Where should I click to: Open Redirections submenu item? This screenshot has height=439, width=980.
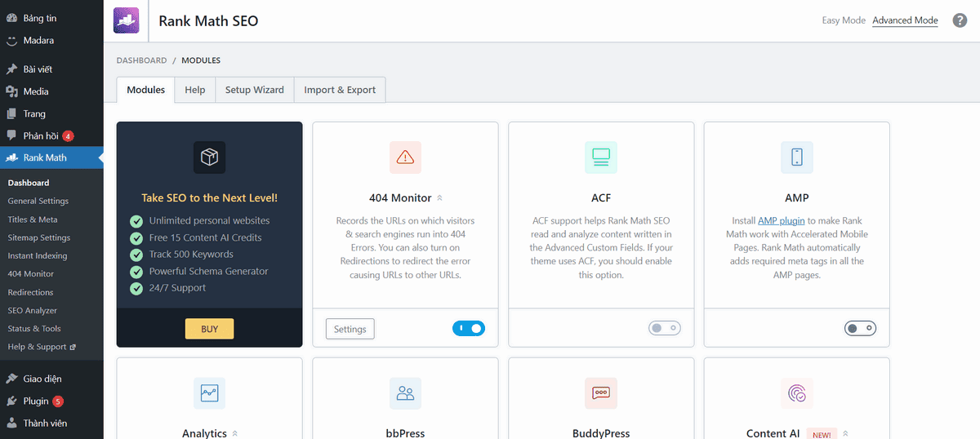pyautogui.click(x=30, y=292)
